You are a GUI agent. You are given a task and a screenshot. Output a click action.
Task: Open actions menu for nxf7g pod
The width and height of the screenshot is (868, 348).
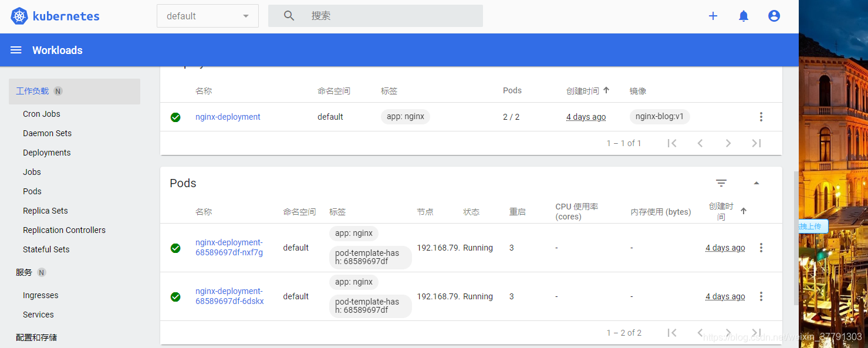coord(761,248)
